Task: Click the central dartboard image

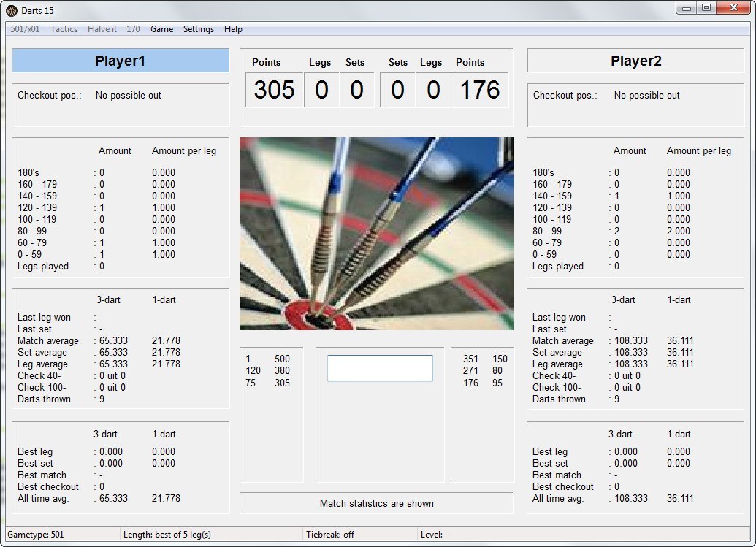Action: point(376,234)
